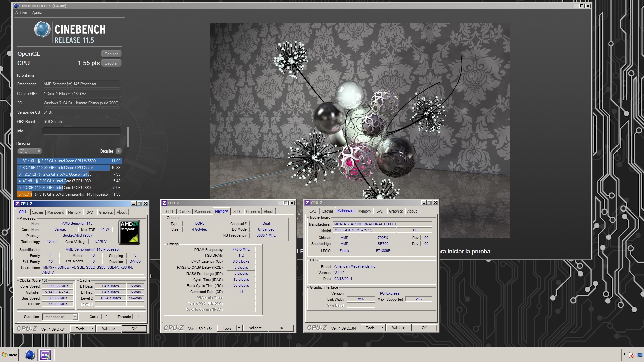Select the AMD Opteron 2435 ranking row

69,174
